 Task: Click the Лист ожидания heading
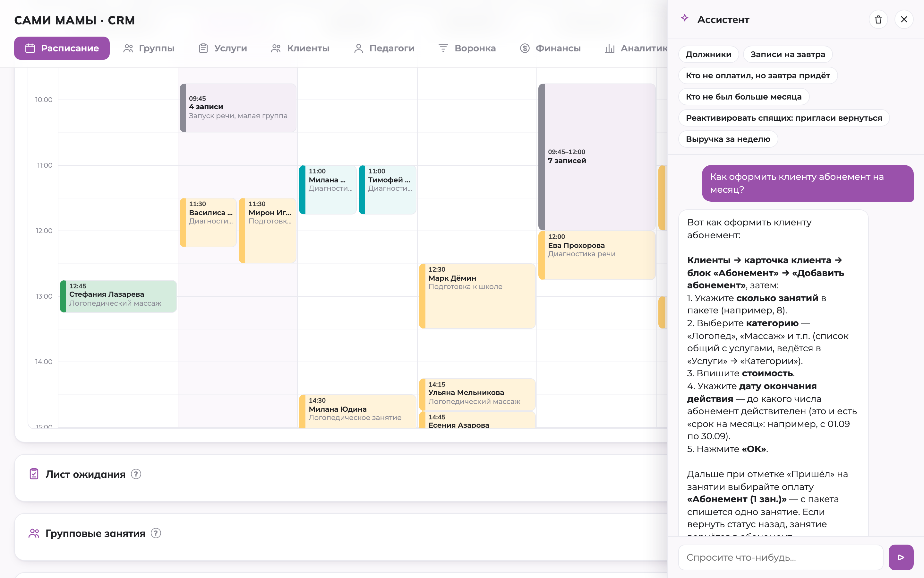tap(86, 474)
